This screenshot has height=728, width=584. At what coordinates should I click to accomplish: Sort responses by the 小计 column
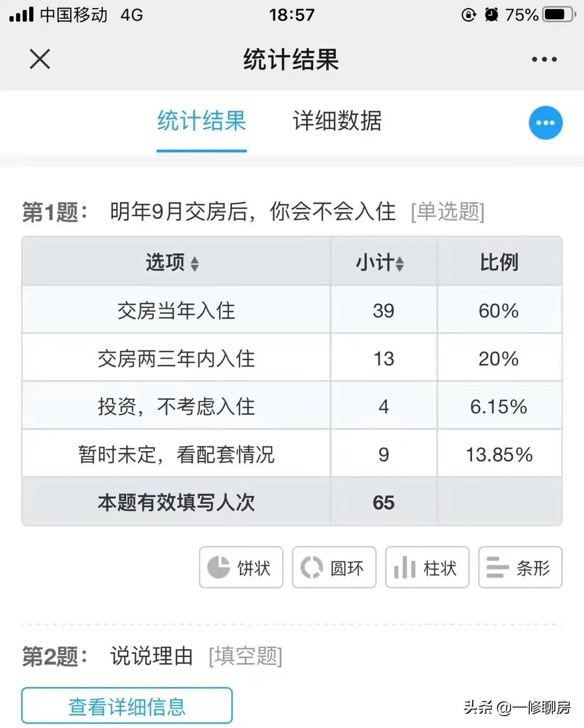coord(383,262)
